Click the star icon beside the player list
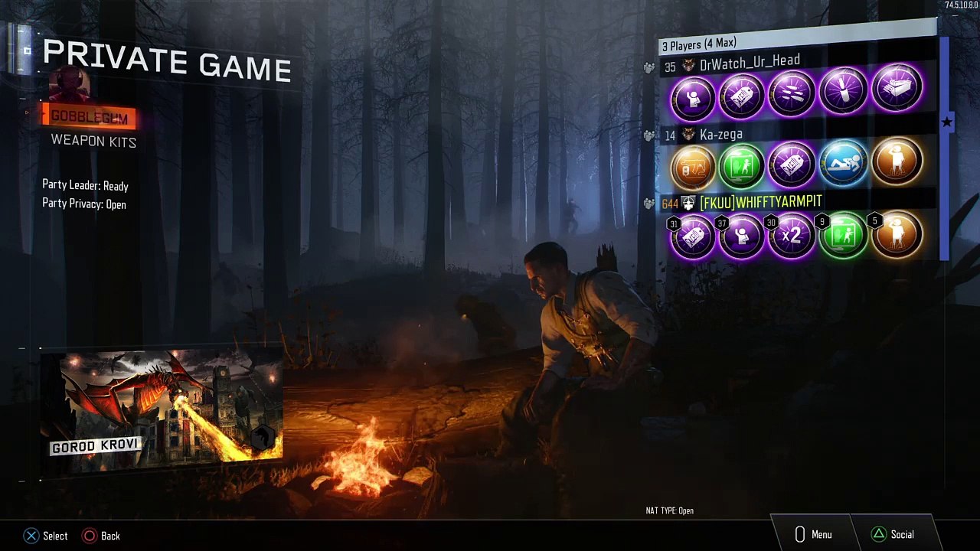This screenshot has height=551, width=980. [947, 122]
